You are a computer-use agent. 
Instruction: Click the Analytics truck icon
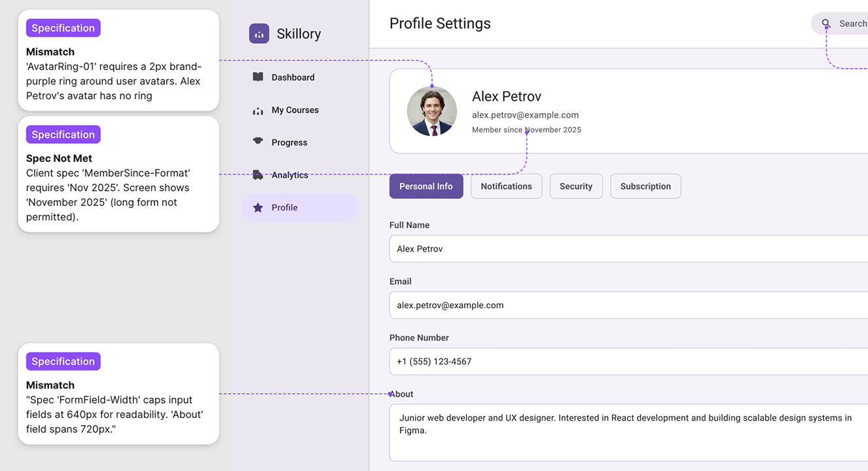(258, 175)
